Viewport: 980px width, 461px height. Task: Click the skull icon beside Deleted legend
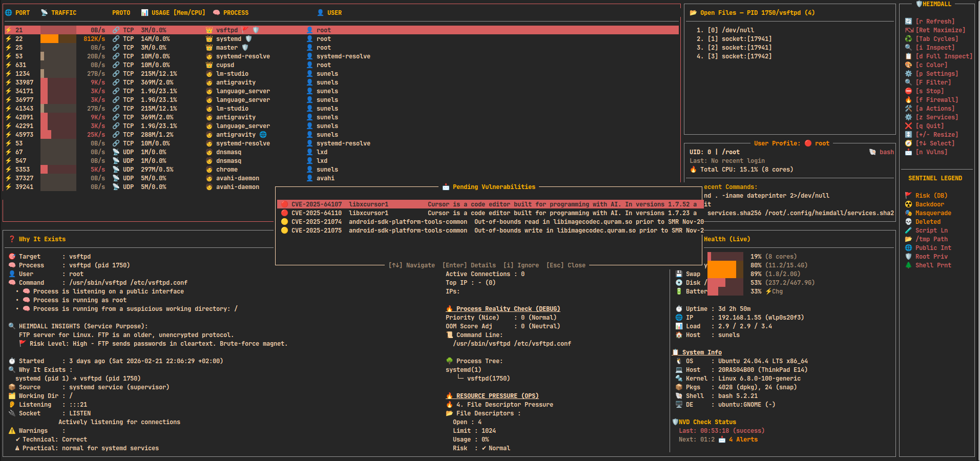tap(908, 222)
